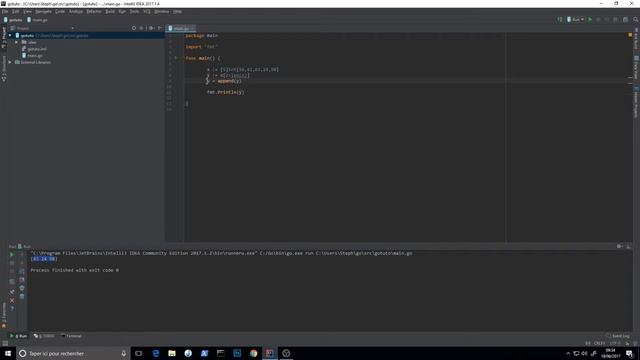Select External Libraries in project tree
640x360 pixels.
click(33, 62)
